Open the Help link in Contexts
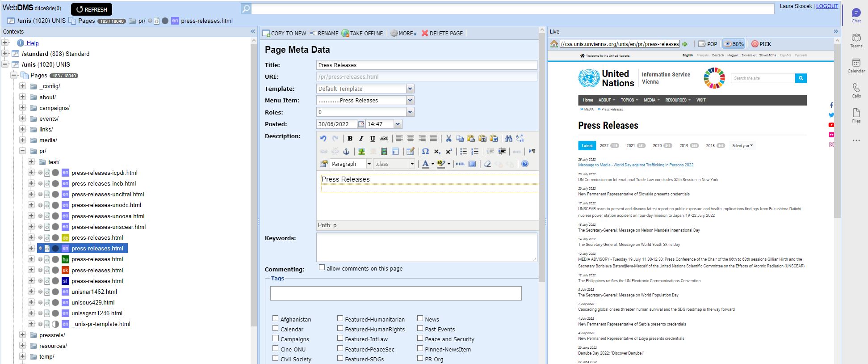The image size is (868, 364). point(32,43)
